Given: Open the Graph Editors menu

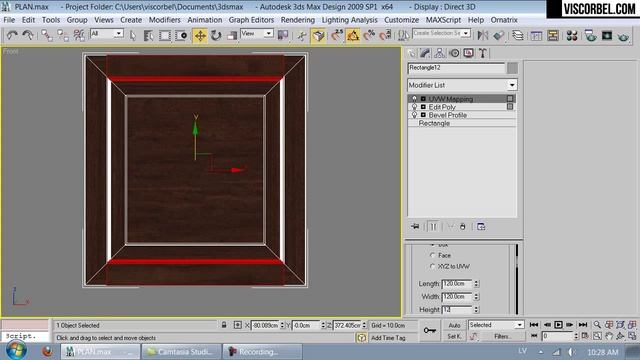Looking at the screenshot, I should click(x=251, y=20).
